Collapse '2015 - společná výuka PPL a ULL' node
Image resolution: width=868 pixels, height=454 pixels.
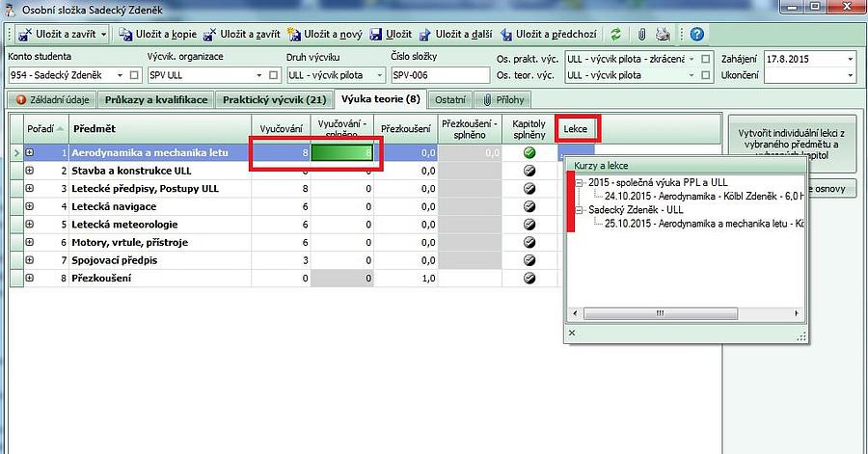click(578, 182)
